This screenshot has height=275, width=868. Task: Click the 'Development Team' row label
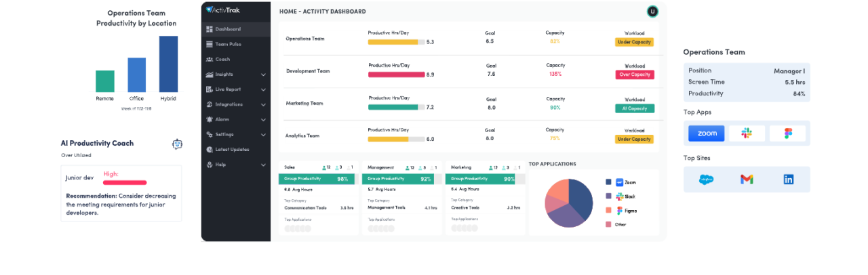(308, 71)
